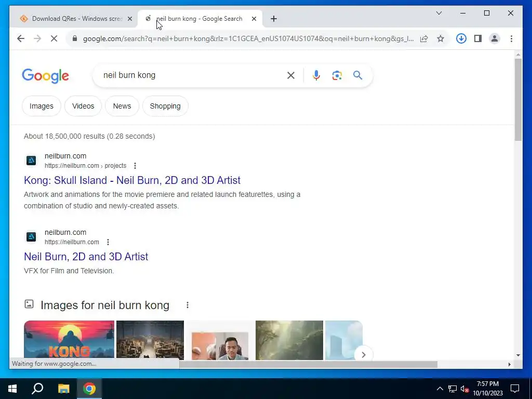532x399 pixels.
Task: Click the network status tray icon
Action: click(453, 389)
